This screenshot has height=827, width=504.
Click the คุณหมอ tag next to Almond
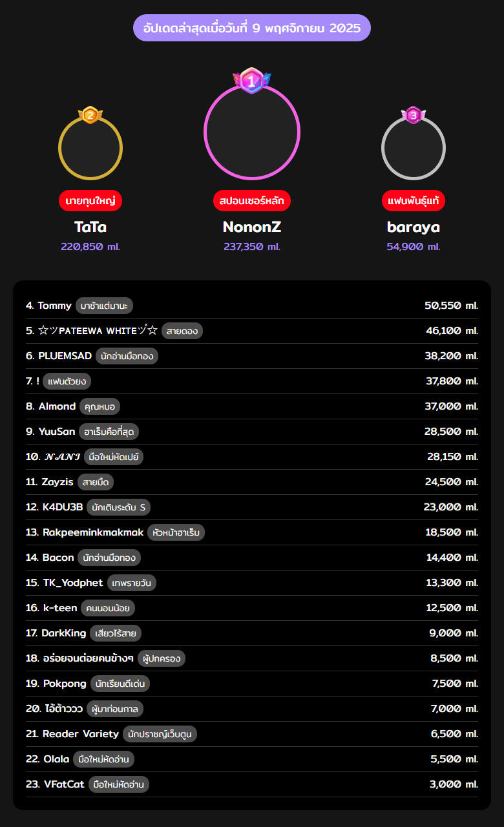click(x=100, y=406)
